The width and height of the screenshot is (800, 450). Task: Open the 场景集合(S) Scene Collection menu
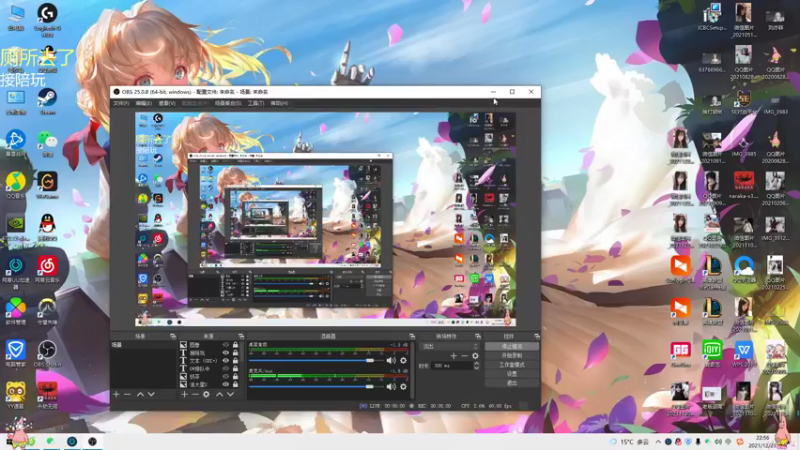[228, 103]
